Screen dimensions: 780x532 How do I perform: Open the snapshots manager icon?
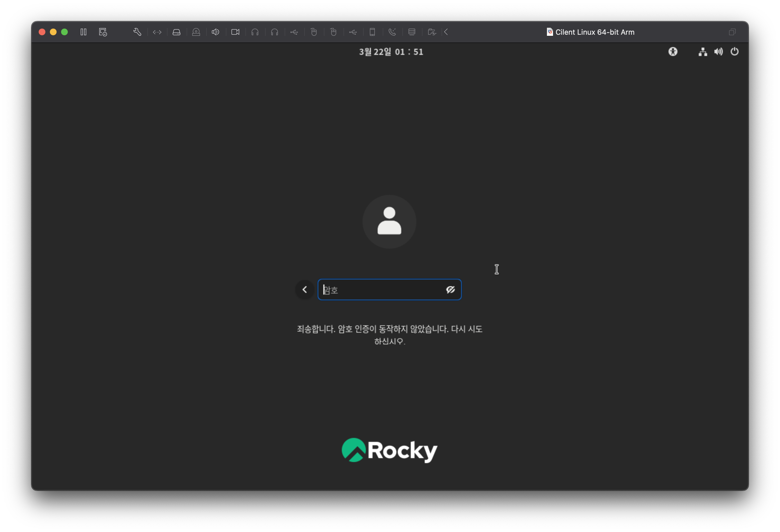(103, 32)
